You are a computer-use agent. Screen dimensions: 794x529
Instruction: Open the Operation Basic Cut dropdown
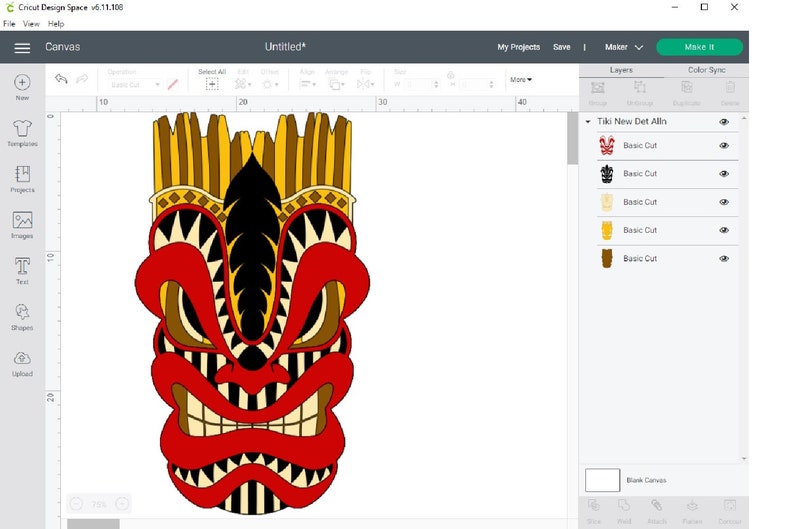(134, 85)
